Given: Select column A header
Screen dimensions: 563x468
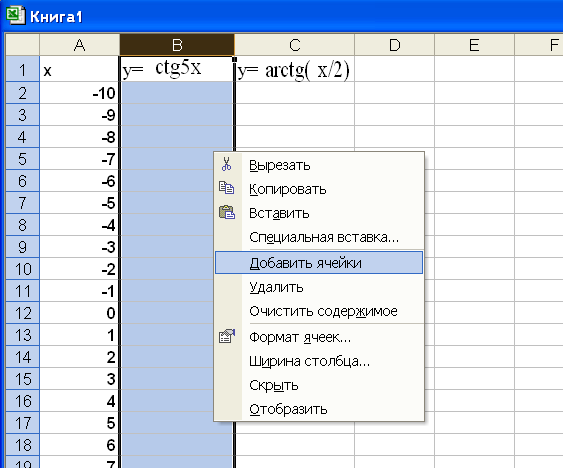Looking at the screenshot, I should (x=79, y=45).
